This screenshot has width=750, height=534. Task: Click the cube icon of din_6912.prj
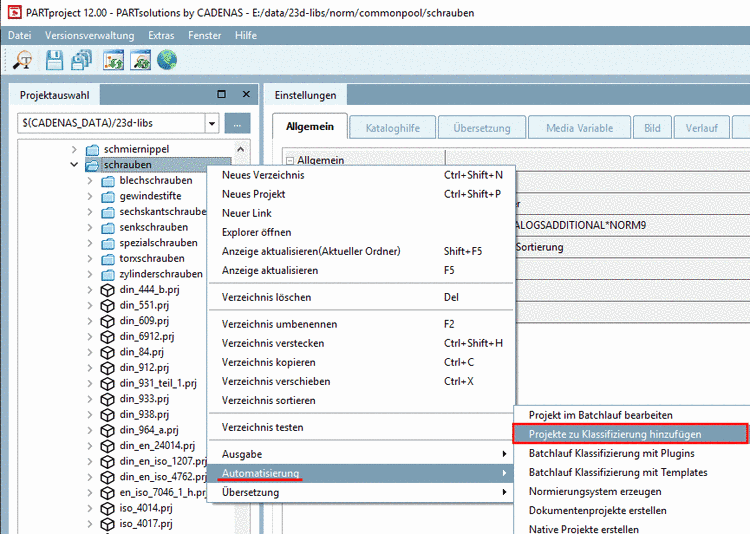(x=108, y=337)
